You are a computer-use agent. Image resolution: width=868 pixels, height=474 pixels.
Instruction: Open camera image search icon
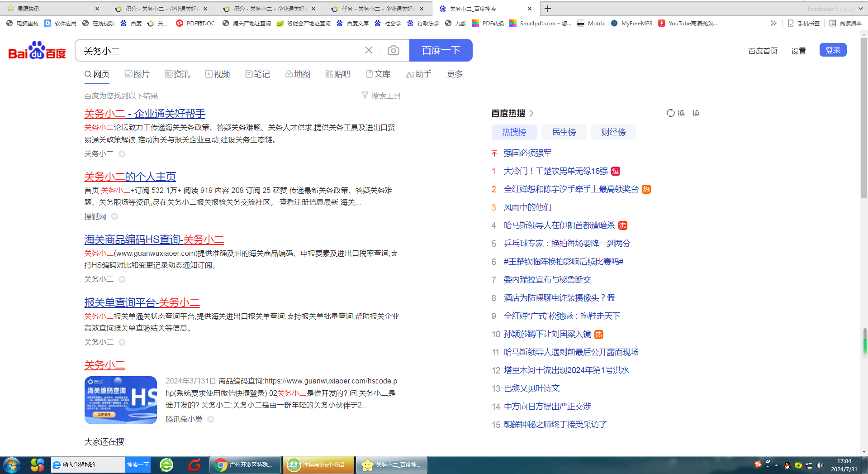coord(394,50)
